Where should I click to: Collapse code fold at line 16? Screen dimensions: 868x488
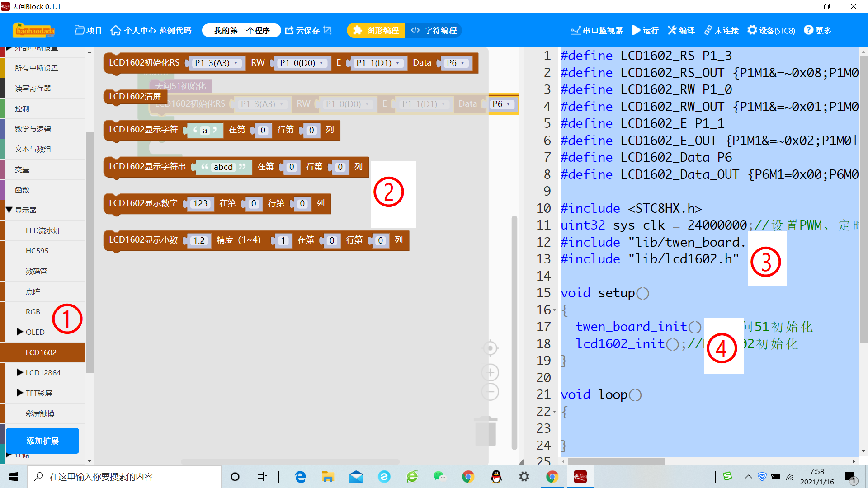555,310
